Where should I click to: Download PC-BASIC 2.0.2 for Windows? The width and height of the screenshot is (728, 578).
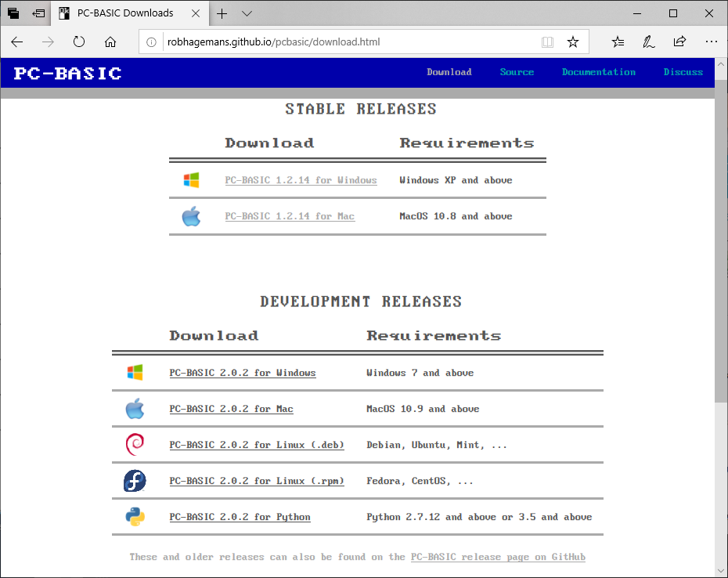coord(243,373)
